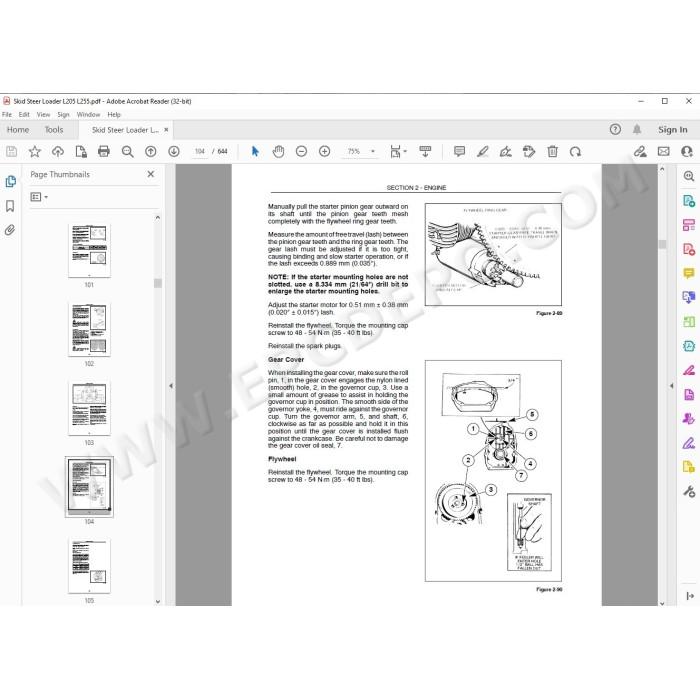700x700 pixels.
Task: Open the Attachments paperclip panel
Action: [10, 230]
